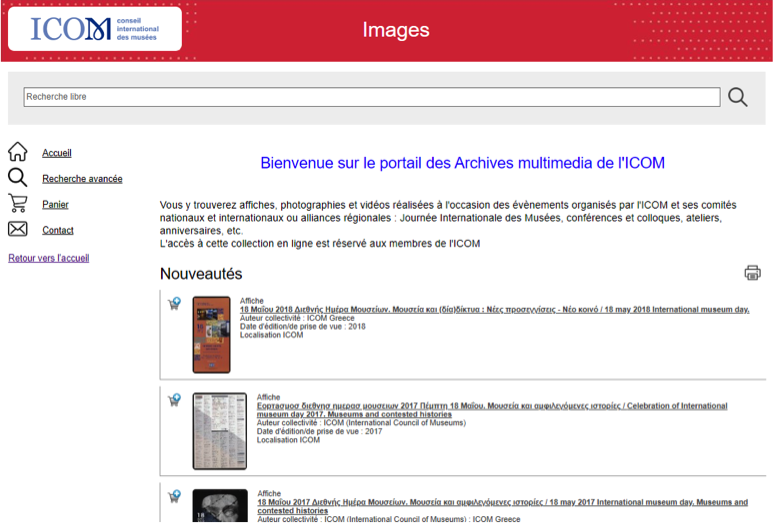Click the Bienvenue sur le portail heading

pos(463,163)
